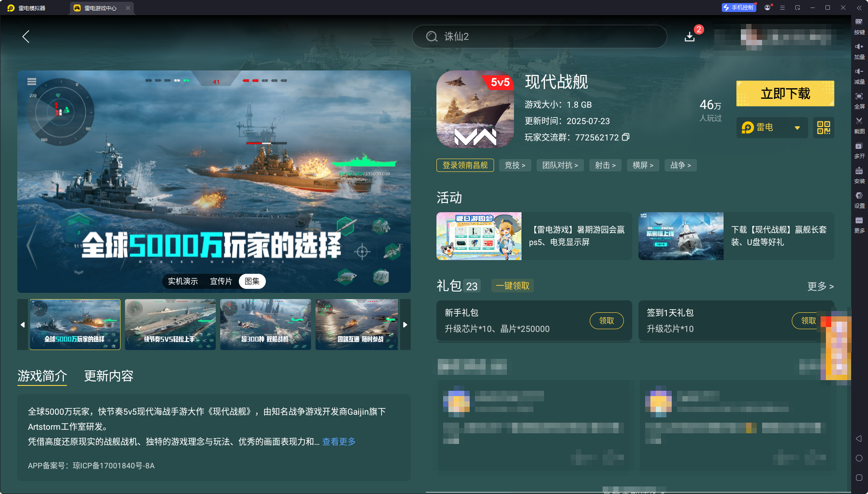Image resolution: width=868 pixels, height=494 pixels.
Task: Go back using the left arrow icon
Action: [x=26, y=36]
